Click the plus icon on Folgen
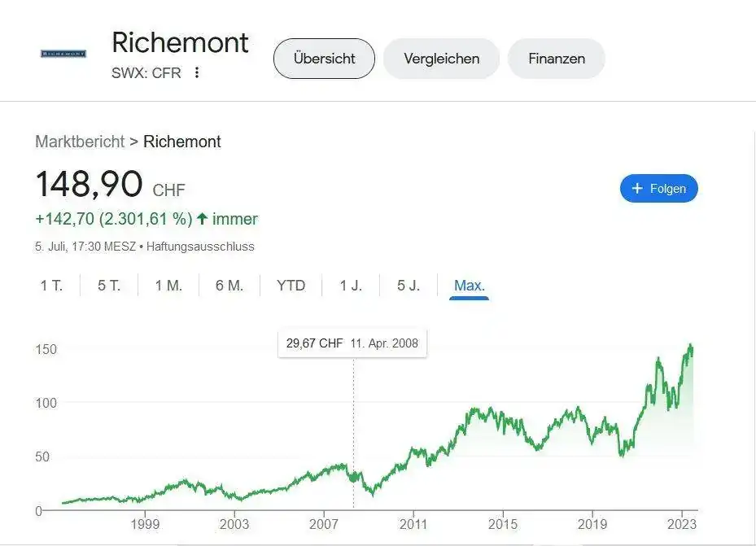The image size is (756, 546). (637, 189)
